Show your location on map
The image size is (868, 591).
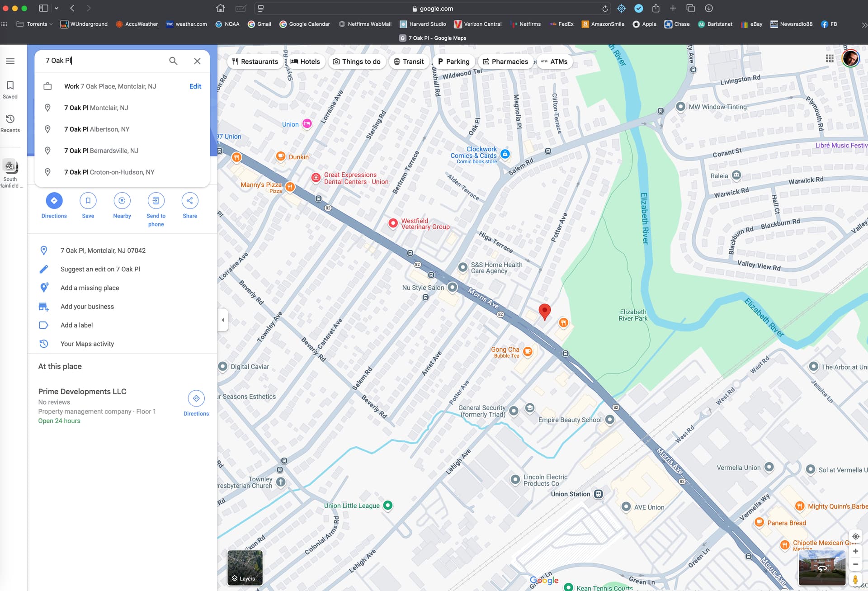[x=855, y=536]
